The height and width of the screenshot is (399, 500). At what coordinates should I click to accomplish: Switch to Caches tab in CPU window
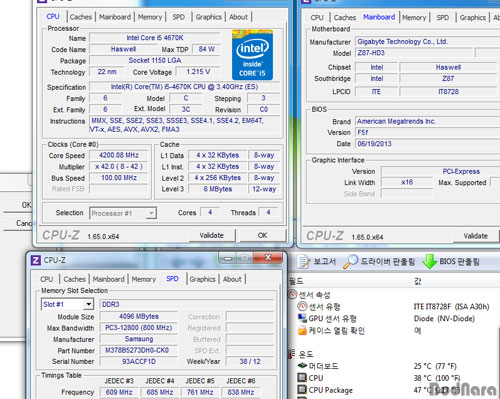pos(81,17)
